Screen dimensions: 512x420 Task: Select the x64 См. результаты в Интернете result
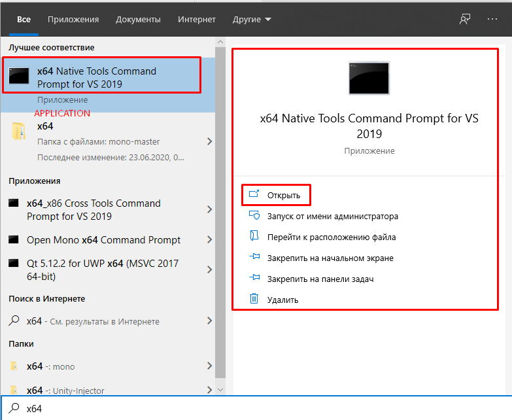pos(108,321)
